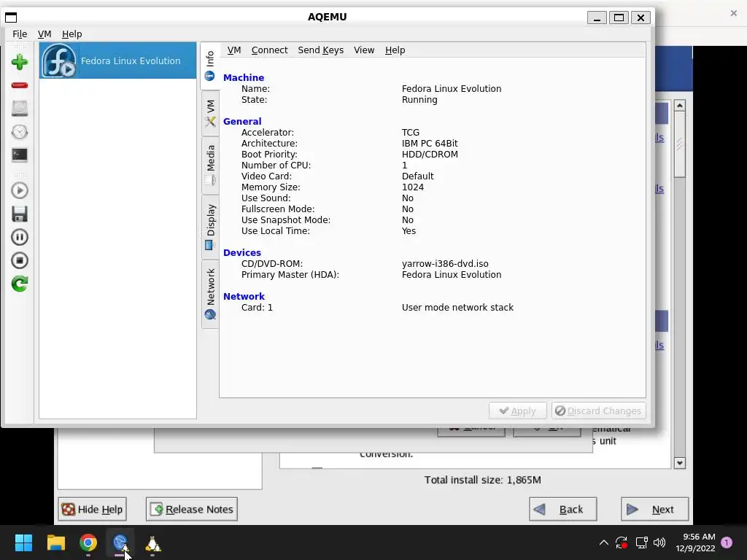Open the hard disk manager icon
This screenshot has width=747, height=560.
point(20,109)
